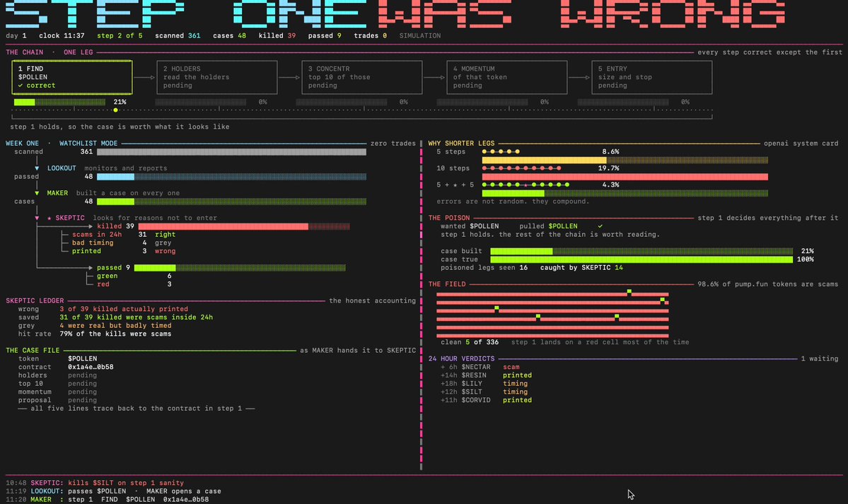Click log line "SKEPTIC: kills $SILT on step 1 sanity"
Screen dimensions: 848x504
coord(107,483)
